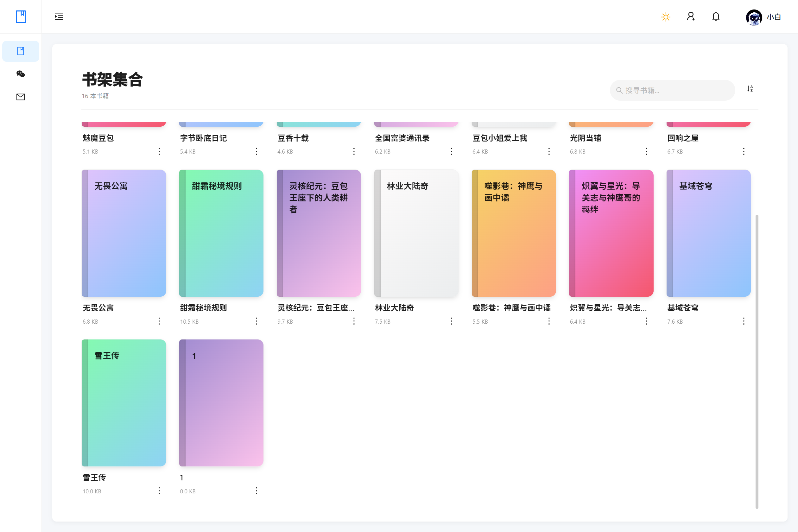Click three-dot menu for 林业大陆奇
Screen dimensions: 798x532
(451, 321)
